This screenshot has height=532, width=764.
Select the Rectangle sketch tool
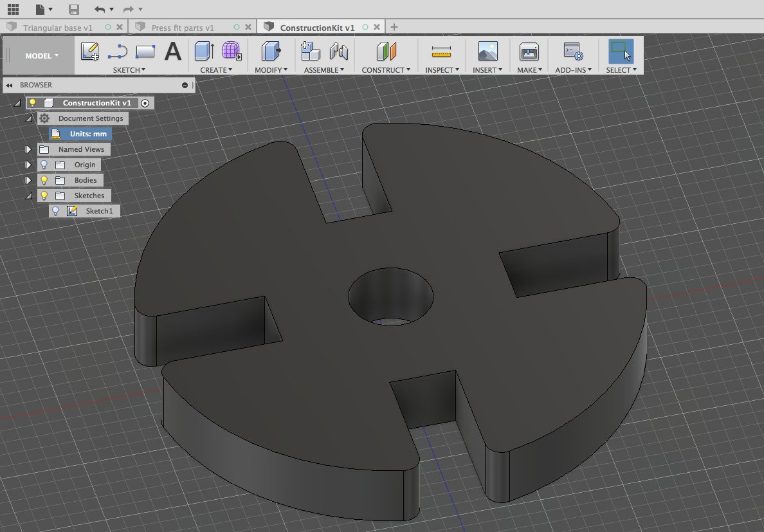tap(145, 51)
